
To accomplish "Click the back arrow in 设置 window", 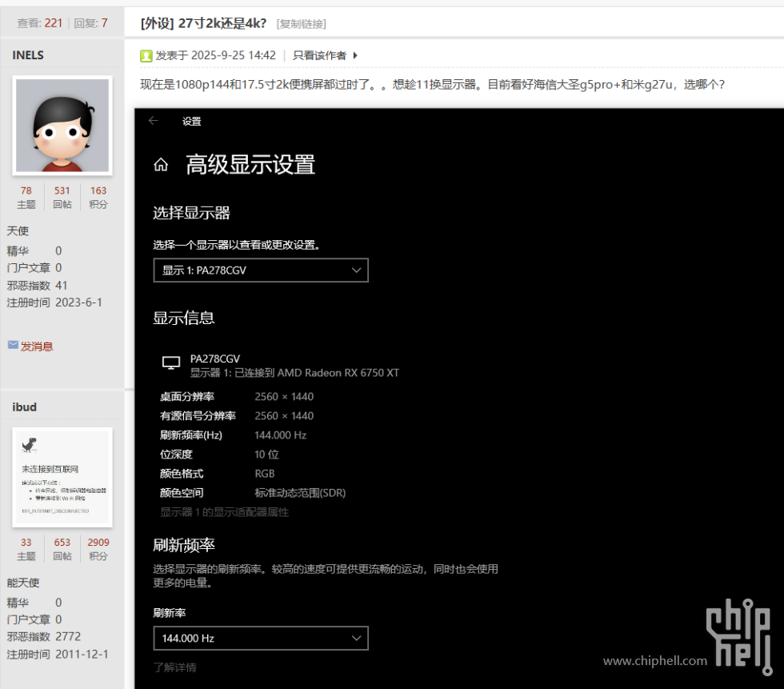I will click(154, 121).
